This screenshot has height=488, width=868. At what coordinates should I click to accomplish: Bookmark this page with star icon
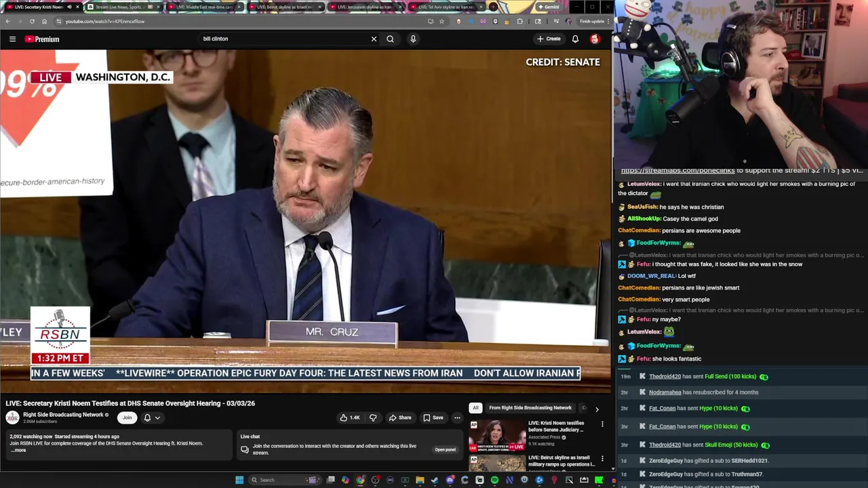coord(441,21)
